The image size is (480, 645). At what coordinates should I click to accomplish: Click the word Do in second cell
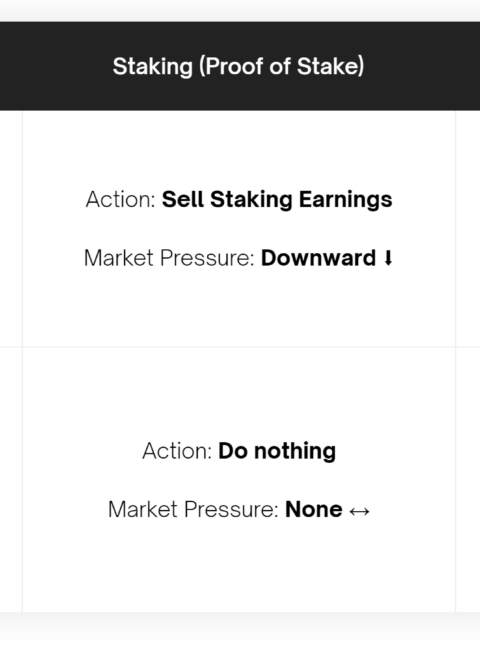(233, 451)
